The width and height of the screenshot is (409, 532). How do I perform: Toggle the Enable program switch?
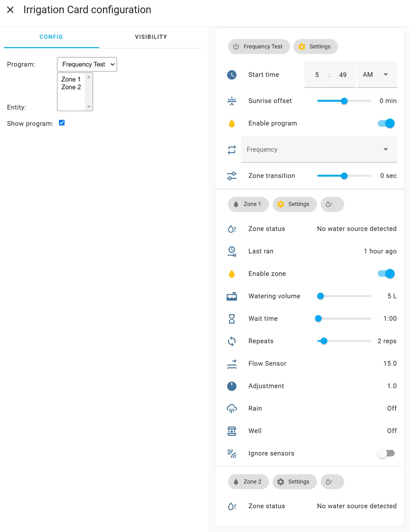click(x=386, y=123)
